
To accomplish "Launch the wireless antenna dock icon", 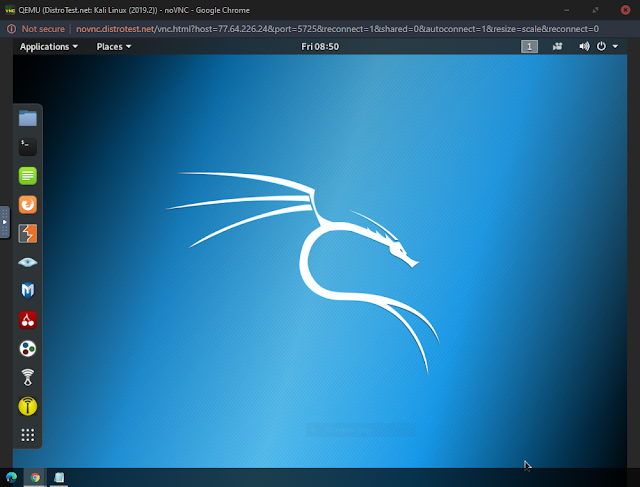I will [x=28, y=377].
